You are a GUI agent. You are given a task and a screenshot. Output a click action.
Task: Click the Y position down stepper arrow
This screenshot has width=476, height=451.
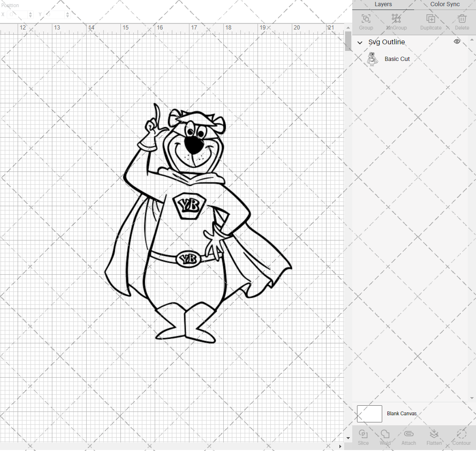pyautogui.click(x=67, y=16)
